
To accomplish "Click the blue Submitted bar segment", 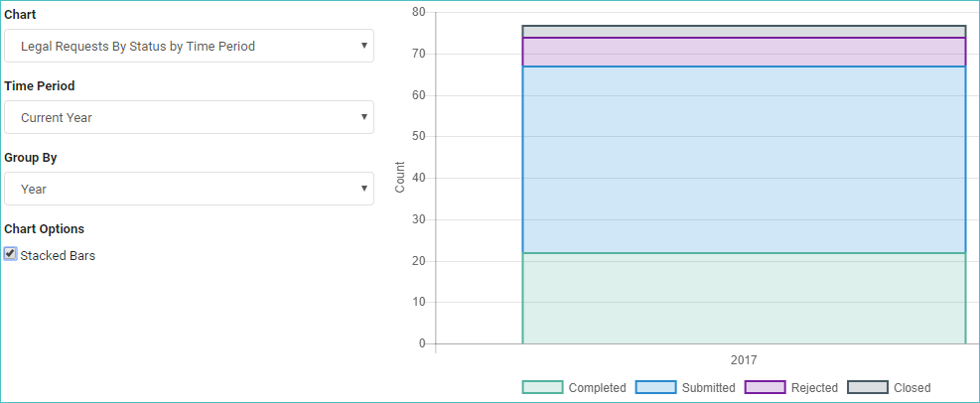I will 744,160.
